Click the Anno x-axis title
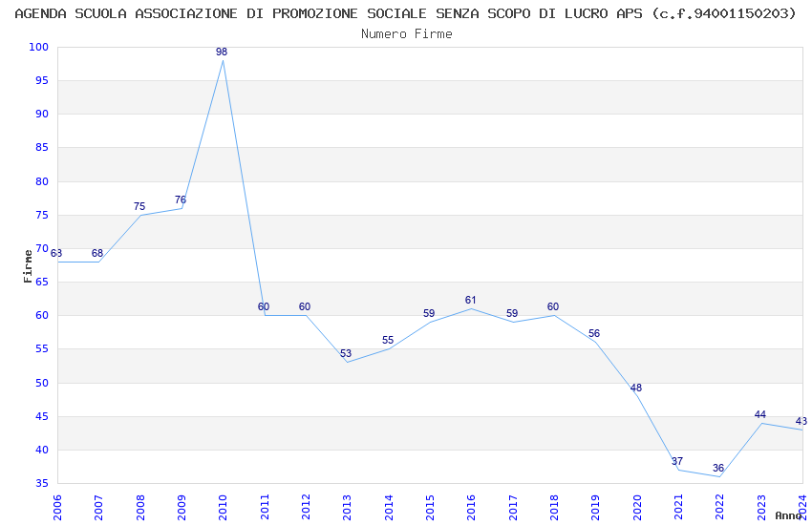Viewport: 812px width, 525px height. coord(788,515)
